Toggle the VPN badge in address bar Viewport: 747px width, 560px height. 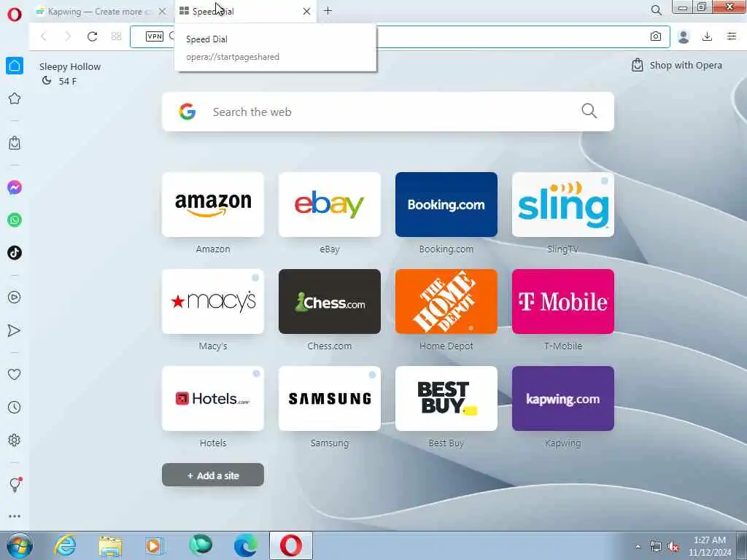pos(155,36)
